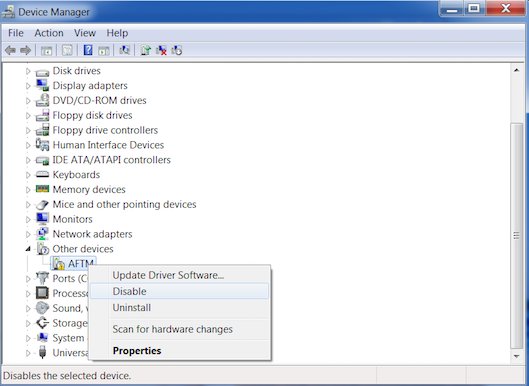
Task: Click the Universal Serial Bus plug icon
Action: coord(43,353)
